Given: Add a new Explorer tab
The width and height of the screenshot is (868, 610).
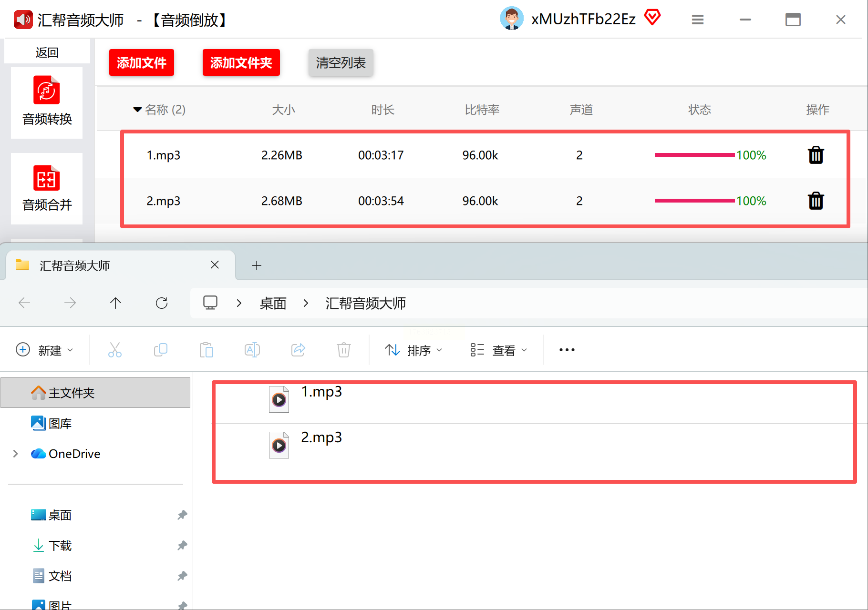Looking at the screenshot, I should point(257,265).
